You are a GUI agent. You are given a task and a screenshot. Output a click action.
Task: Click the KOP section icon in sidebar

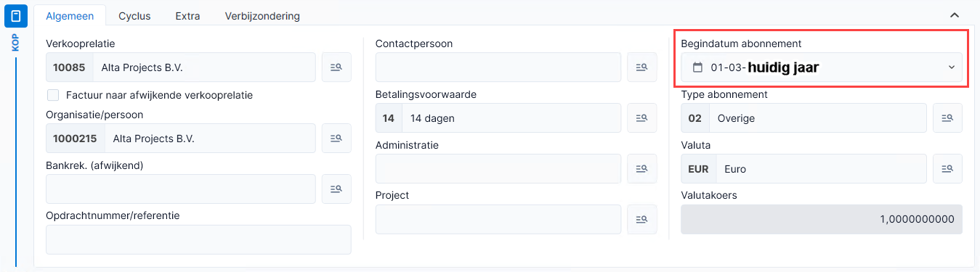[16, 16]
